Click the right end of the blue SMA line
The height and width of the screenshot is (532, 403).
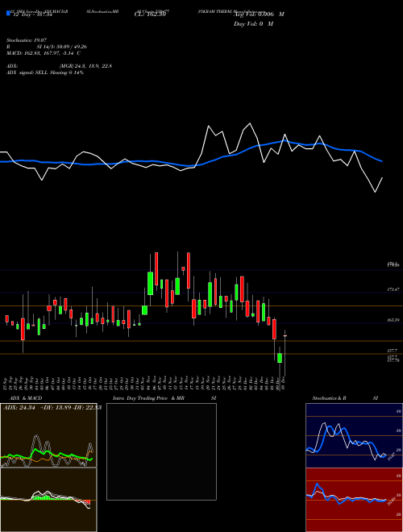382,161
